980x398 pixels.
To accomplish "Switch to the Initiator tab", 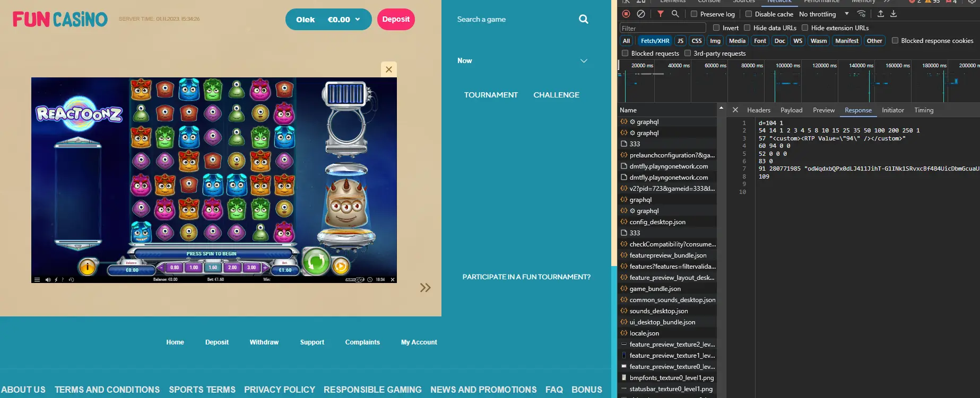I will (893, 110).
